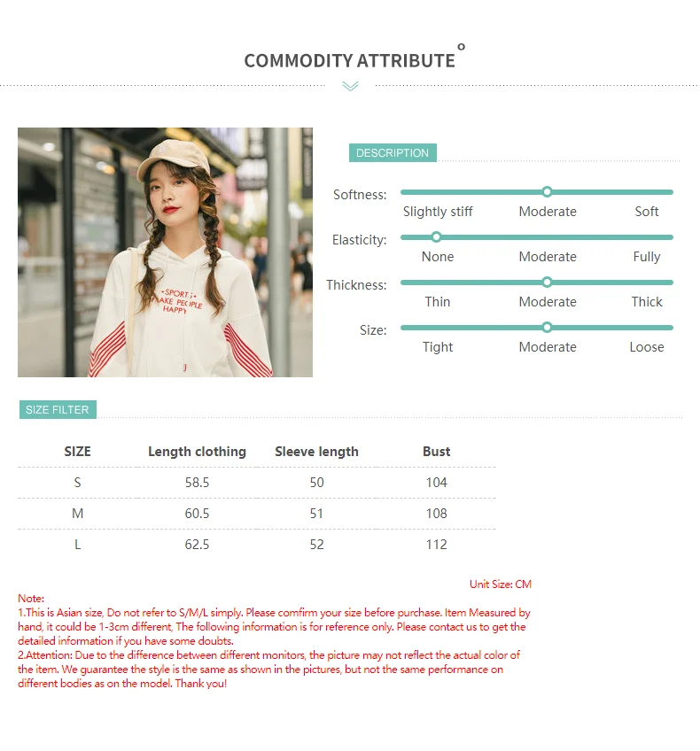The image size is (700, 751).
Task: Click the 'Soft' label
Action: 646,212
